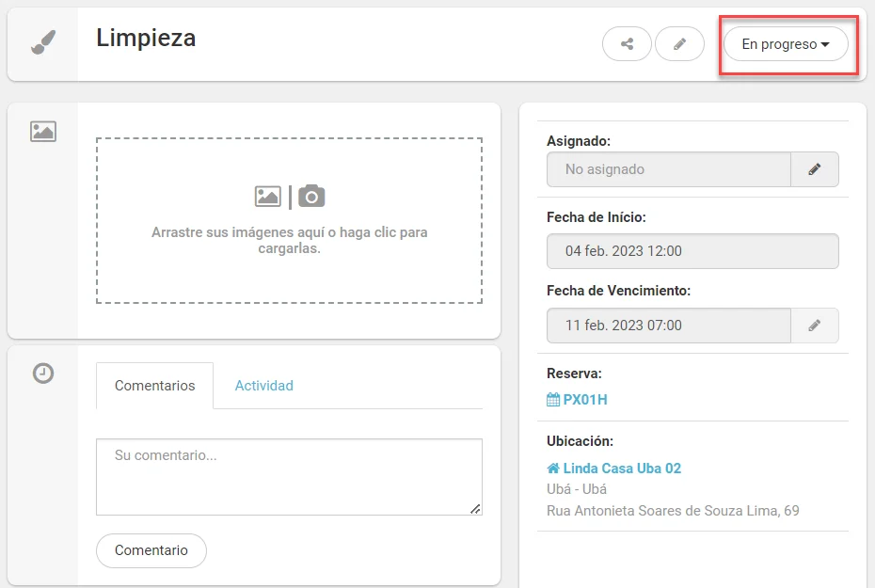Click the 'Ubá - Ubá' text
Screen dimensions: 875x588
tap(577, 489)
